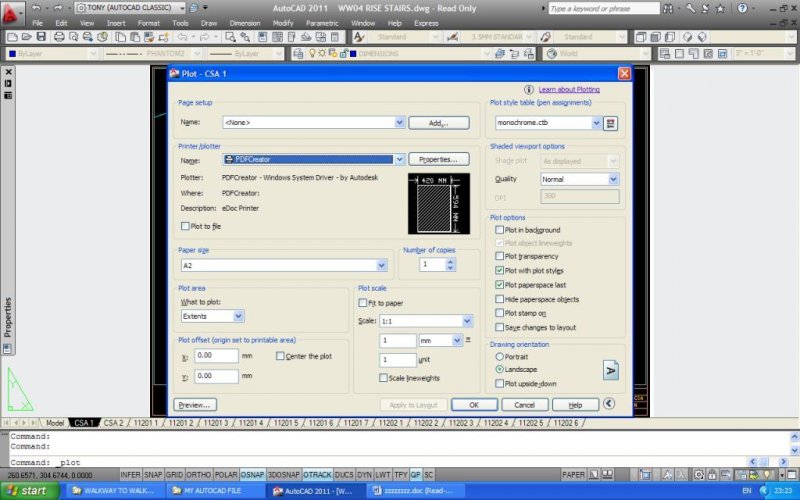Click the X plot offset input field
Image resolution: width=800 pixels, height=500 pixels.
[x=216, y=356]
